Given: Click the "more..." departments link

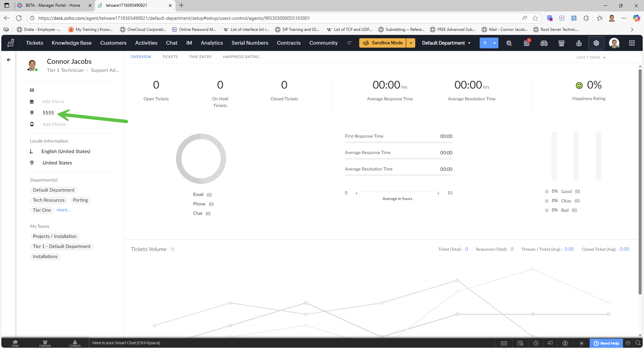Looking at the screenshot, I should pos(63,210).
